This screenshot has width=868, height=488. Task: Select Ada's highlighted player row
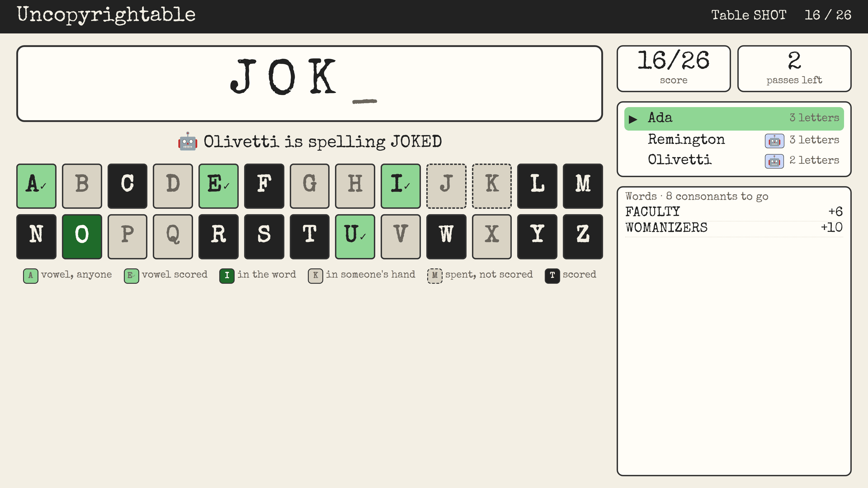pyautogui.click(x=734, y=119)
